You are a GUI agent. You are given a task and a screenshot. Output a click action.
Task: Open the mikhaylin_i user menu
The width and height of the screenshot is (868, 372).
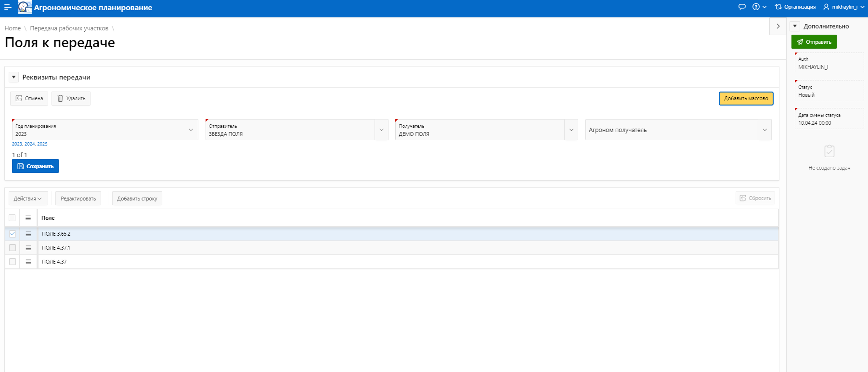pyautogui.click(x=844, y=7)
